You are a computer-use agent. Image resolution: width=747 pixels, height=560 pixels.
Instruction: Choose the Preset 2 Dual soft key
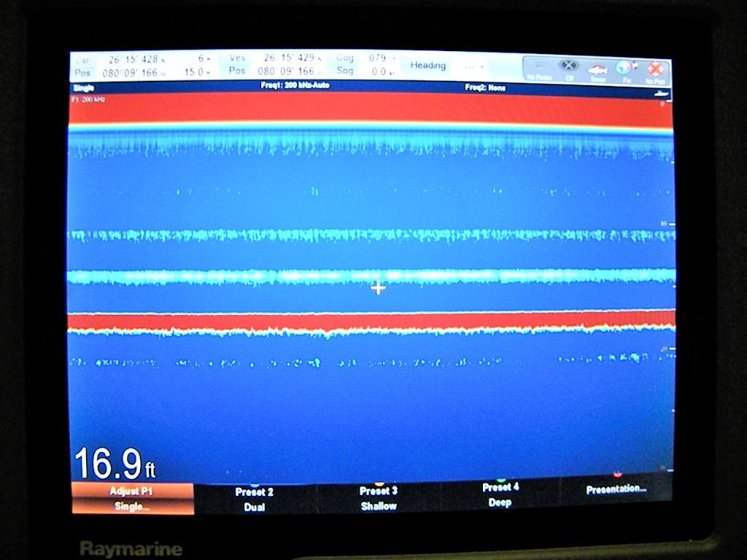[255, 499]
